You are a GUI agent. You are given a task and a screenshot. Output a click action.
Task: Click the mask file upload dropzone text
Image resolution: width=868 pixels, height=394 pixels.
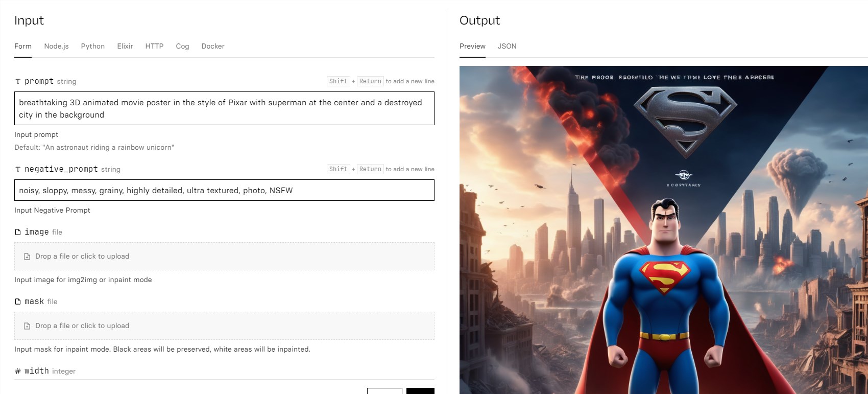82,326
